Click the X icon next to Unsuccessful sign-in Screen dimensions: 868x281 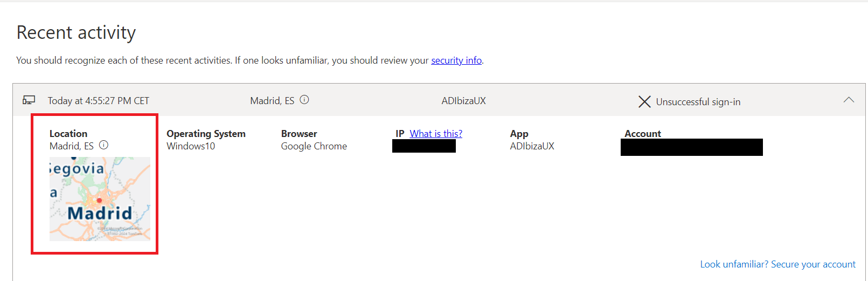point(644,101)
